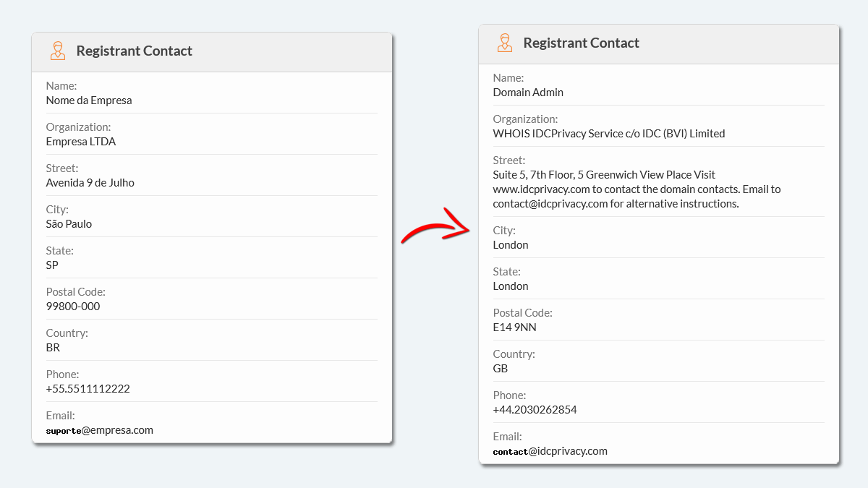The height and width of the screenshot is (488, 868).
Task: Select London listed under City
Action: click(x=511, y=245)
